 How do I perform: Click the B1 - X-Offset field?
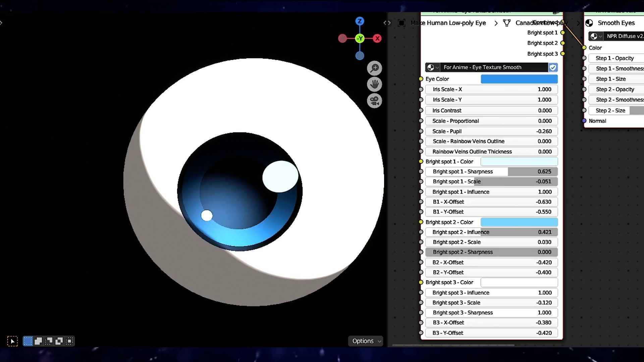point(491,202)
